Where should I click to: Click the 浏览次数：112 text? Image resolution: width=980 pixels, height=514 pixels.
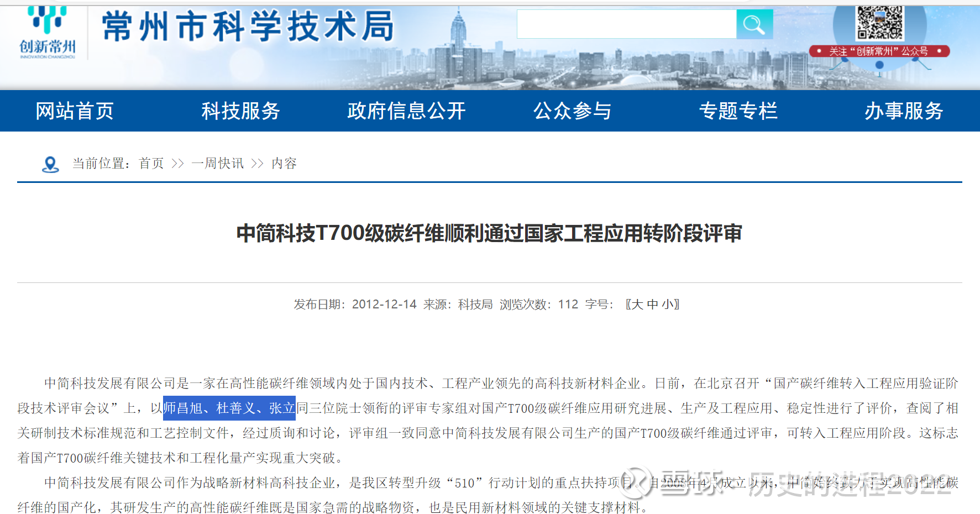click(539, 305)
